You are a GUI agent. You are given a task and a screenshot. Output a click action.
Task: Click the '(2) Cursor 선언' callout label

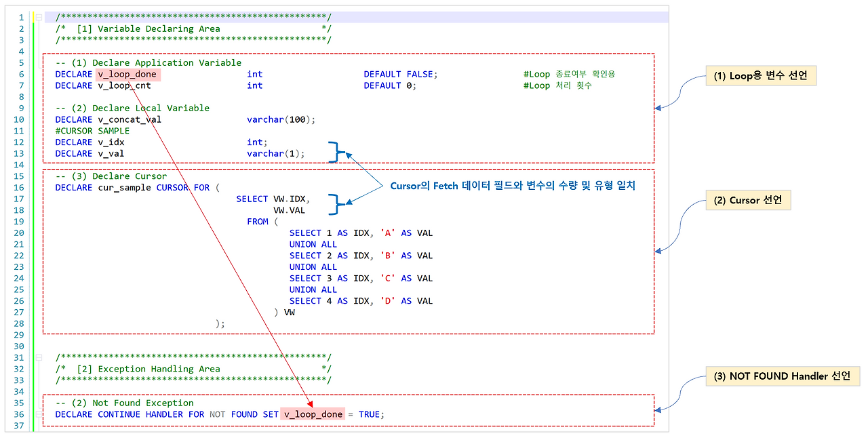pos(748,200)
